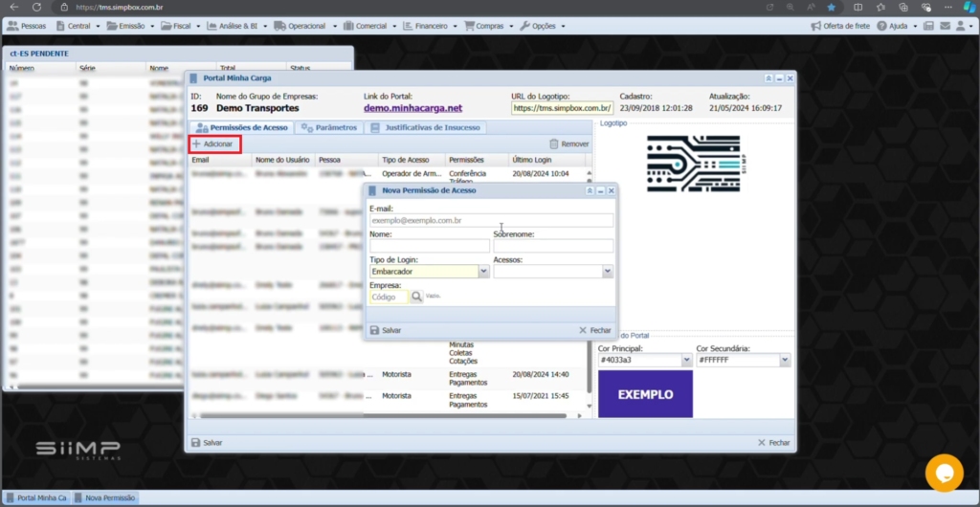Open the Operacional menu
Viewport: 980px width, 507px height.
pyautogui.click(x=305, y=26)
